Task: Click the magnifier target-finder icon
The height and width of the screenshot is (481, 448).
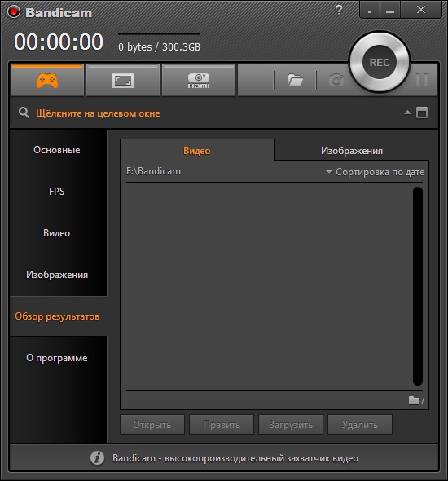Action: tap(24, 113)
